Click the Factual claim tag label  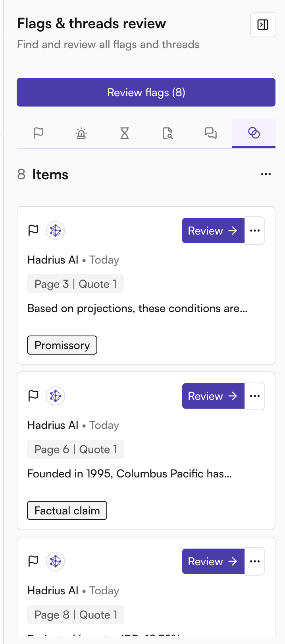(67, 510)
